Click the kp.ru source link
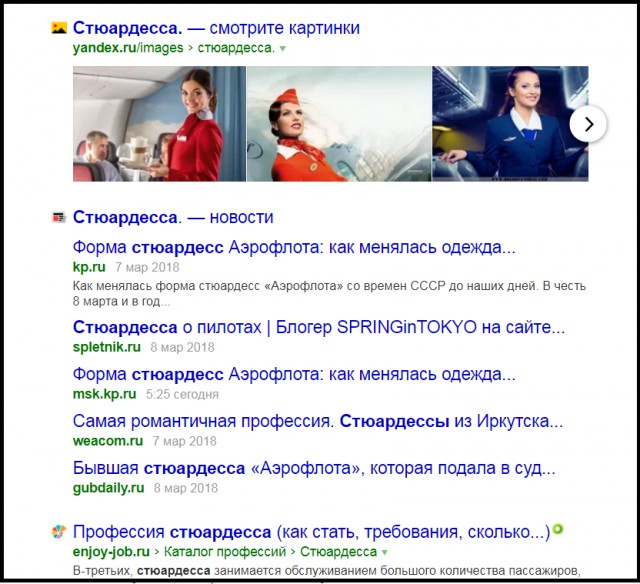 [89, 267]
